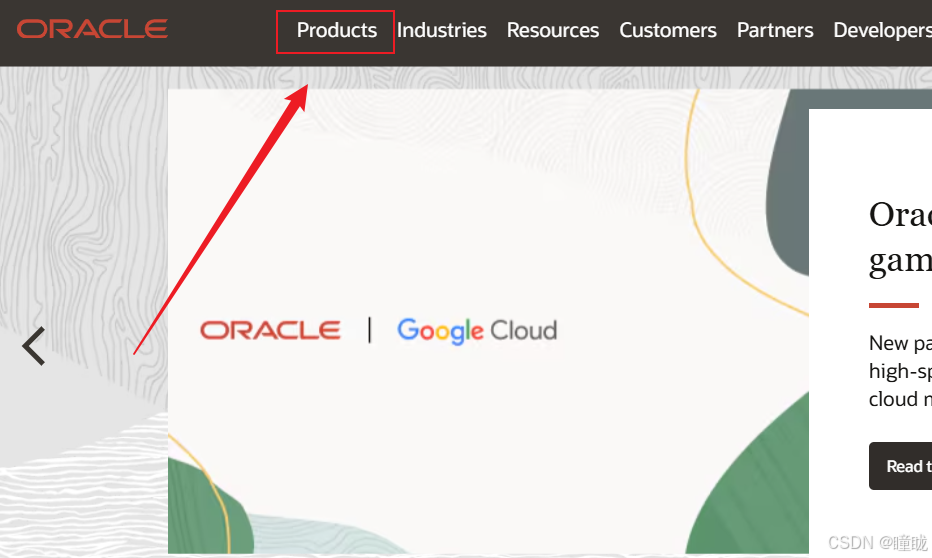The image size is (932, 558).
Task: Open the Developers menu
Action: [x=883, y=30]
